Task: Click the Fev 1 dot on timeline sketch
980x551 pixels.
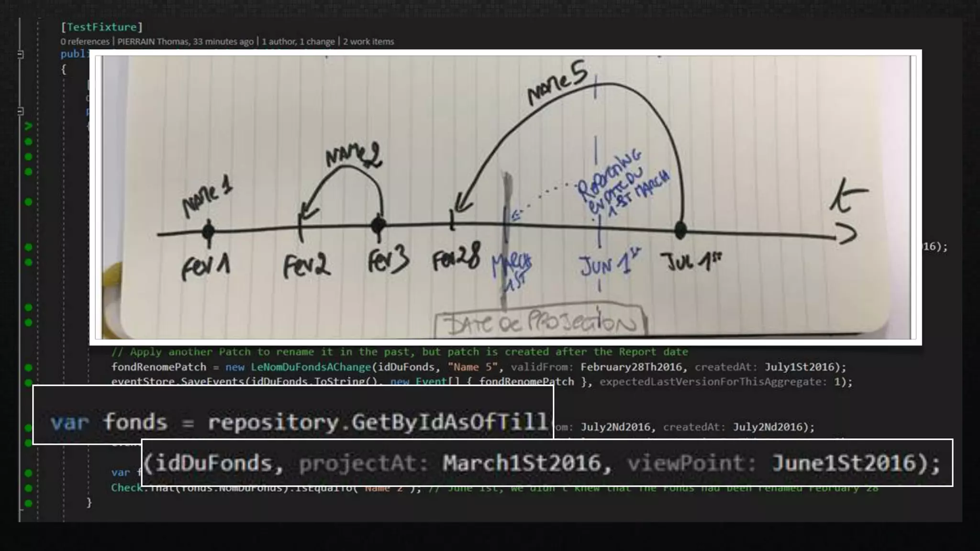Action: pos(208,231)
